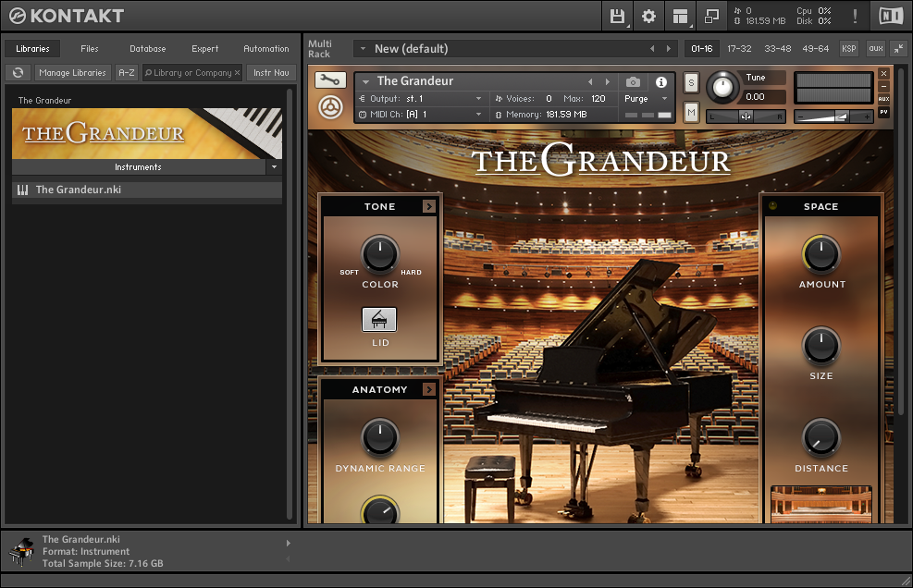Image resolution: width=913 pixels, height=588 pixels.
Task: Take a snapshot with the camera icon
Action: coord(633,81)
